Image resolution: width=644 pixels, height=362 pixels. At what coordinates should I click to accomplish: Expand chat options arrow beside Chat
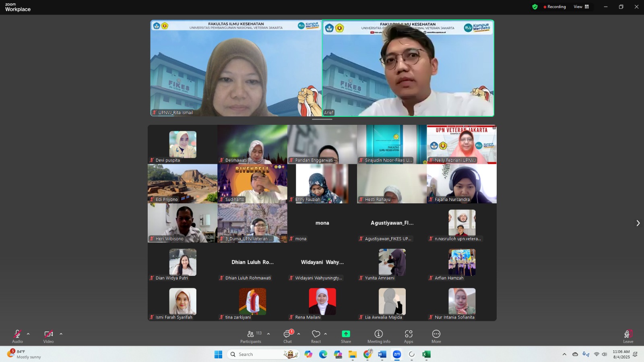tap(299, 334)
